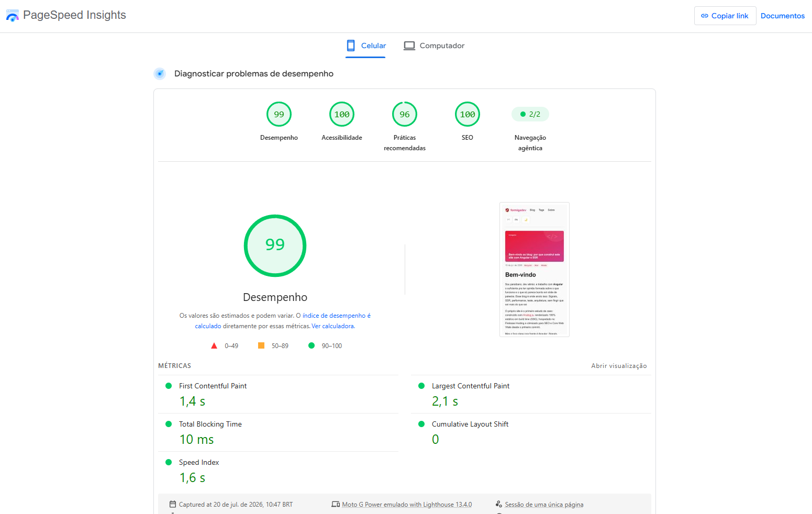
Task: Click the green circle 90–100 legend icon
Action: [312, 345]
